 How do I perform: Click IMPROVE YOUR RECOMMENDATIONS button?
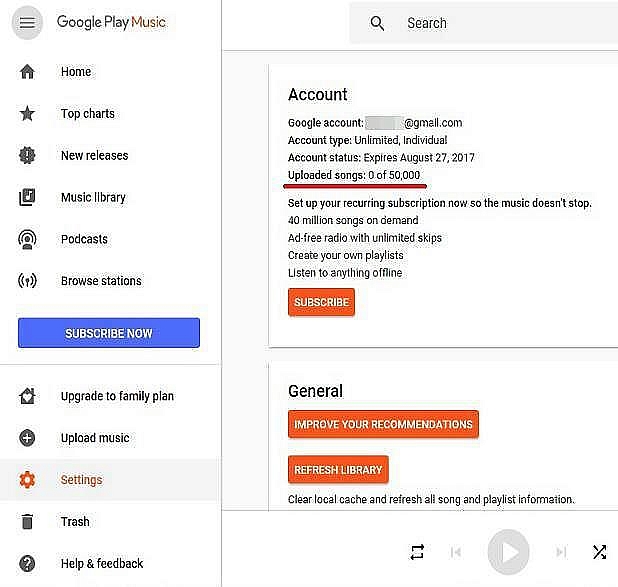coord(383,424)
